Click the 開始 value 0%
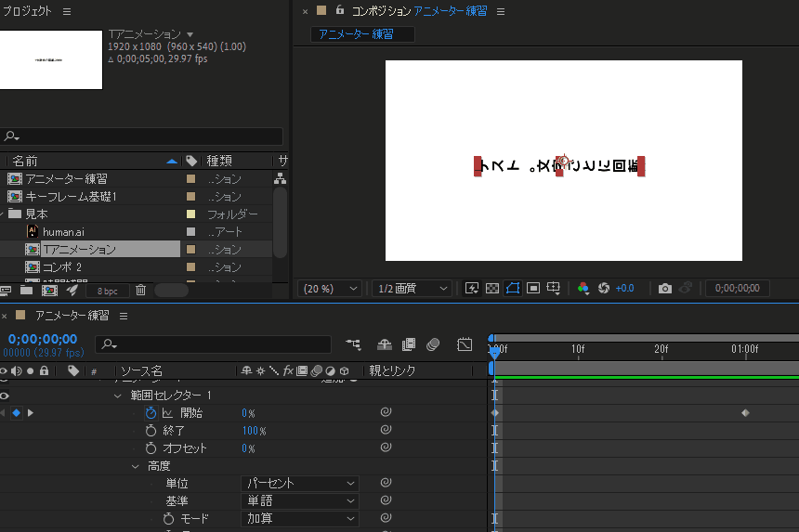 (x=248, y=413)
